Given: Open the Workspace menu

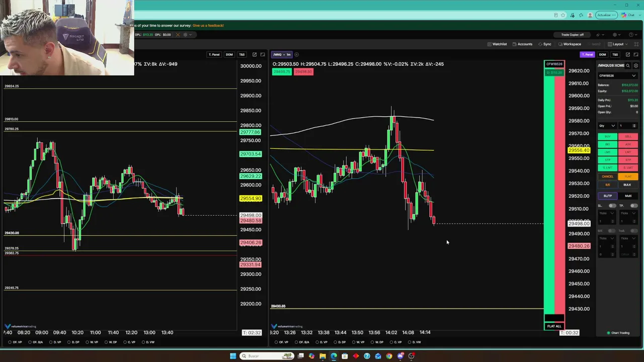Looking at the screenshot, I should click(x=570, y=44).
